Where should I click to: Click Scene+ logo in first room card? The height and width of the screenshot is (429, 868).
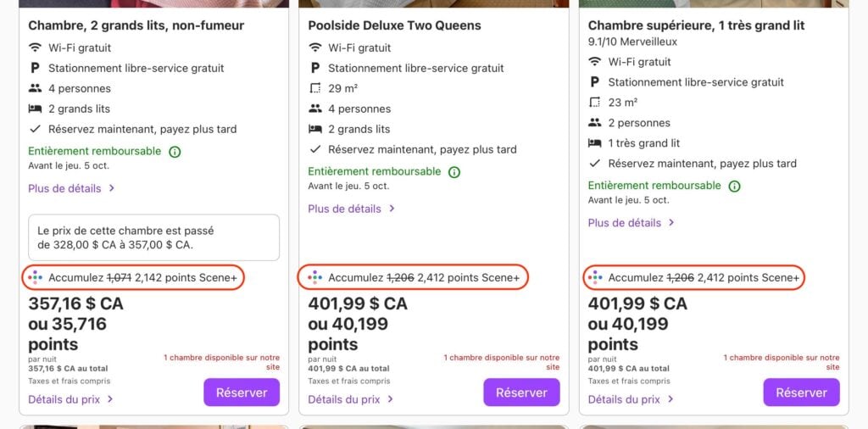tap(35, 277)
